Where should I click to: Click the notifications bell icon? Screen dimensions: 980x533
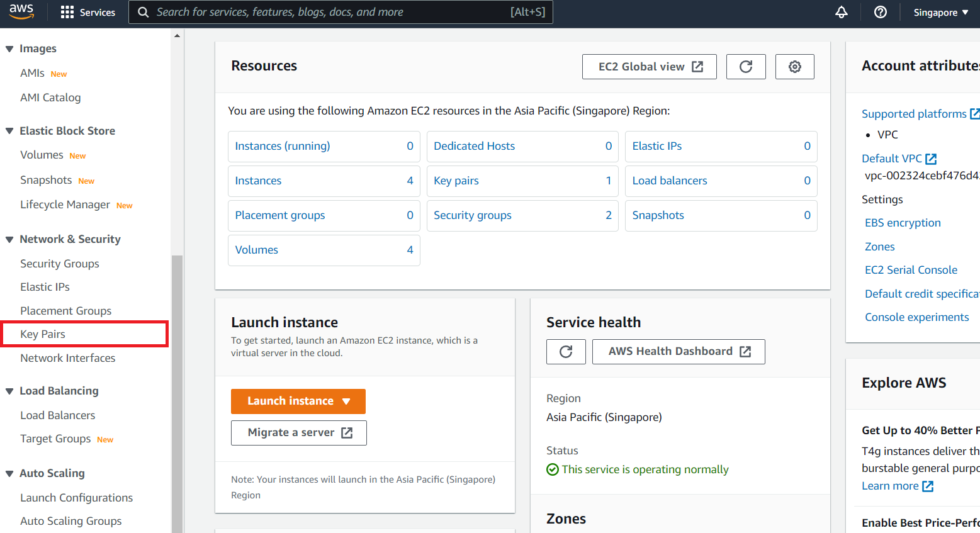click(842, 13)
